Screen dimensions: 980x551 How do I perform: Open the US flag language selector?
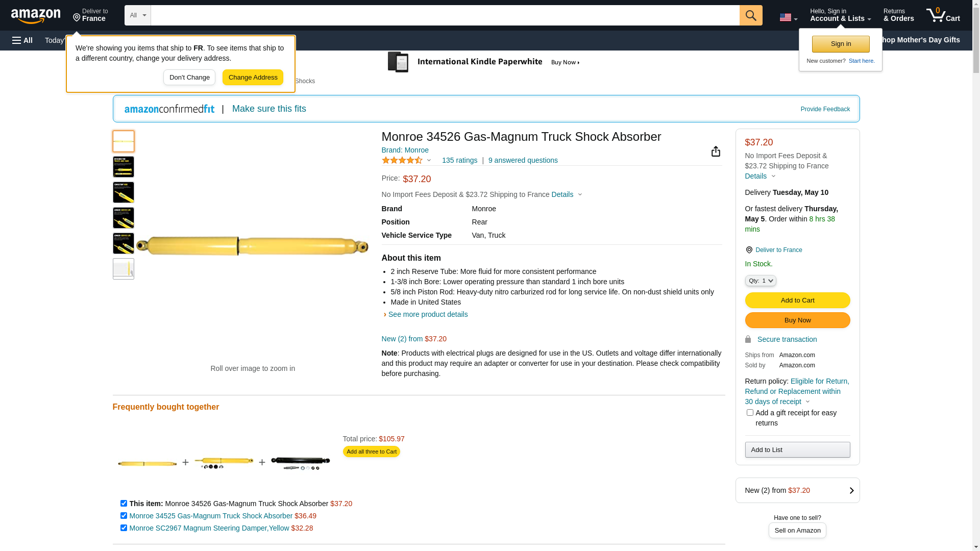click(788, 17)
